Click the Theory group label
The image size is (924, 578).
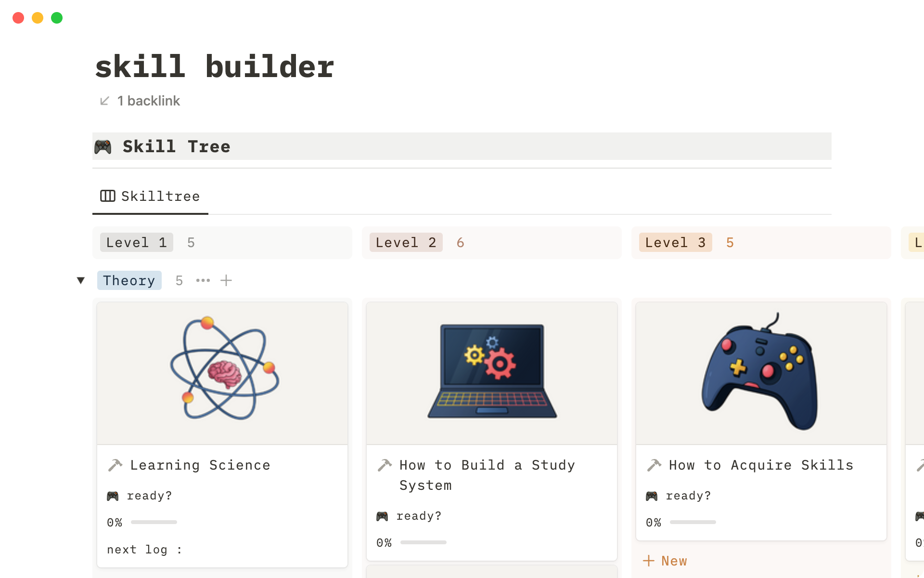pos(129,280)
